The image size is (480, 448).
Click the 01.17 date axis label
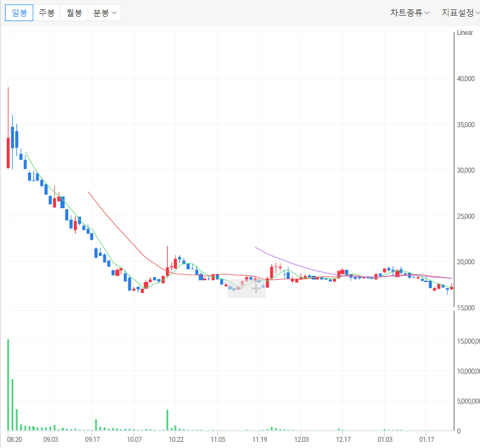tap(427, 440)
